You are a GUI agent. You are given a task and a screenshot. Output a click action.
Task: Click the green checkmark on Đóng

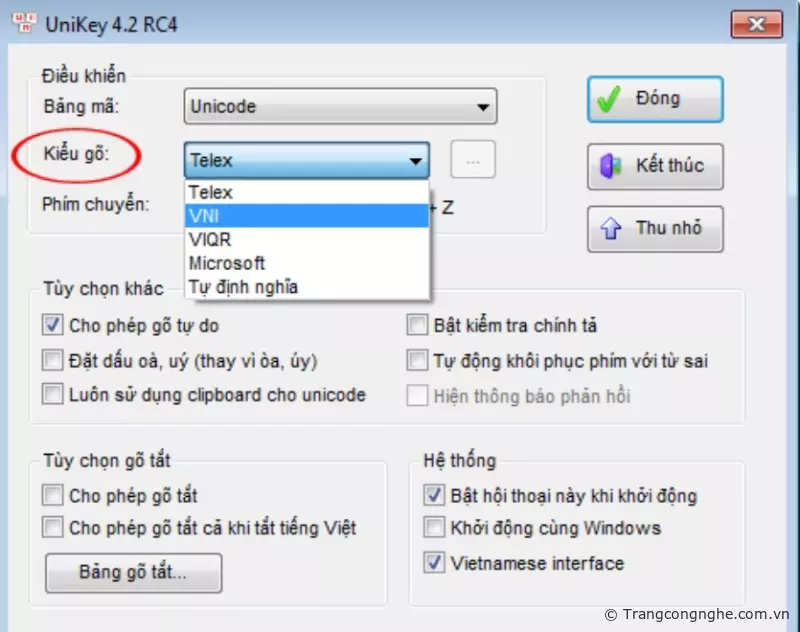tap(609, 99)
